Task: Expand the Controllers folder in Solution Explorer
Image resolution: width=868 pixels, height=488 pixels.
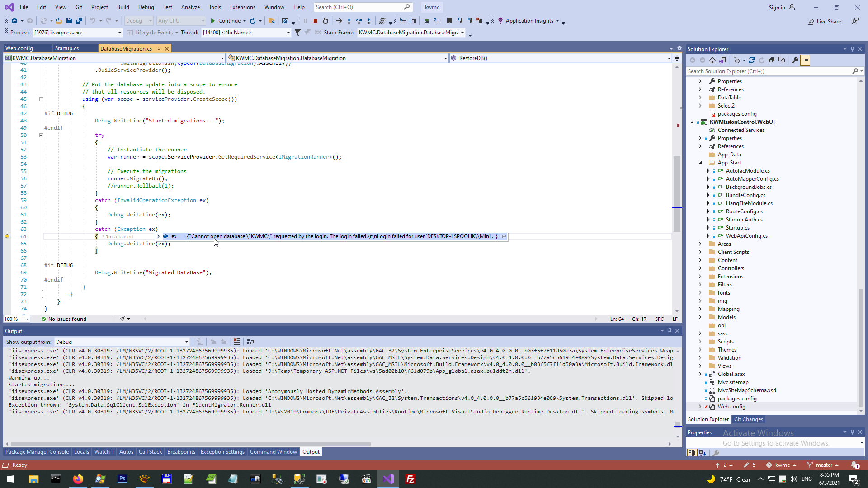Action: (700, 268)
